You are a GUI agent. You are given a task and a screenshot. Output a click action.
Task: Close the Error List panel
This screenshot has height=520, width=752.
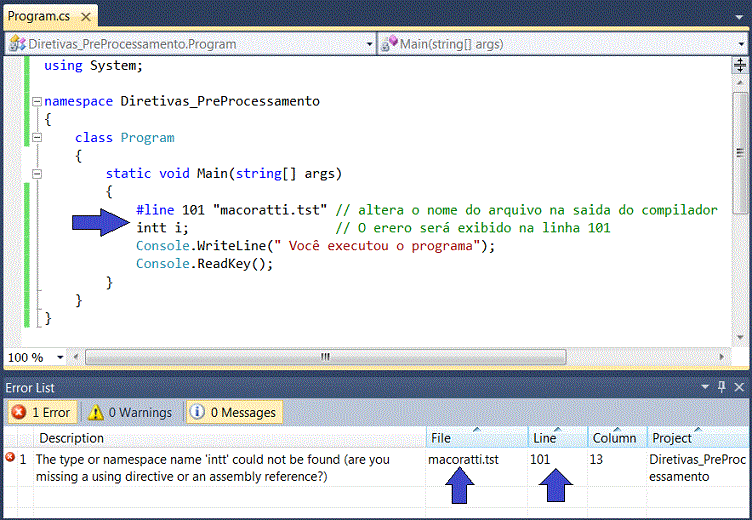point(739,387)
